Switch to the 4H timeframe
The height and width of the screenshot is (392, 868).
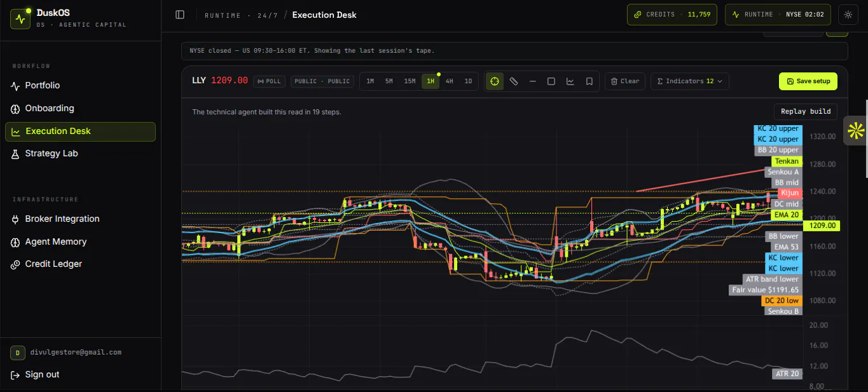click(450, 81)
